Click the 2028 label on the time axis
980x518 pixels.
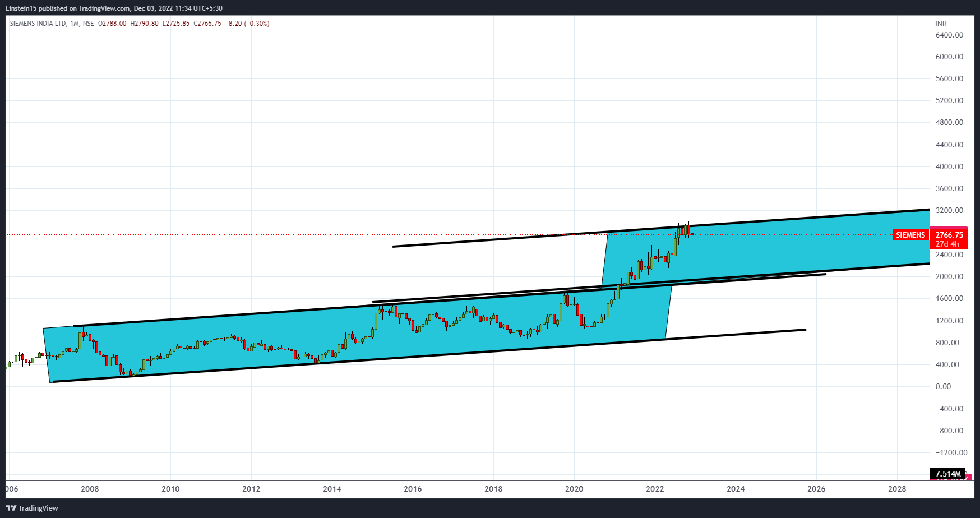click(897, 489)
